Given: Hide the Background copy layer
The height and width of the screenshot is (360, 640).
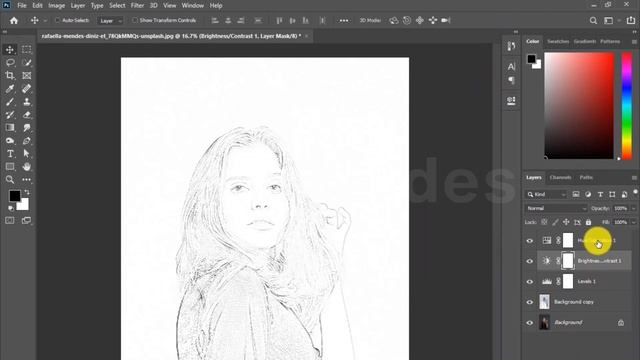Looking at the screenshot, I should coord(530,302).
